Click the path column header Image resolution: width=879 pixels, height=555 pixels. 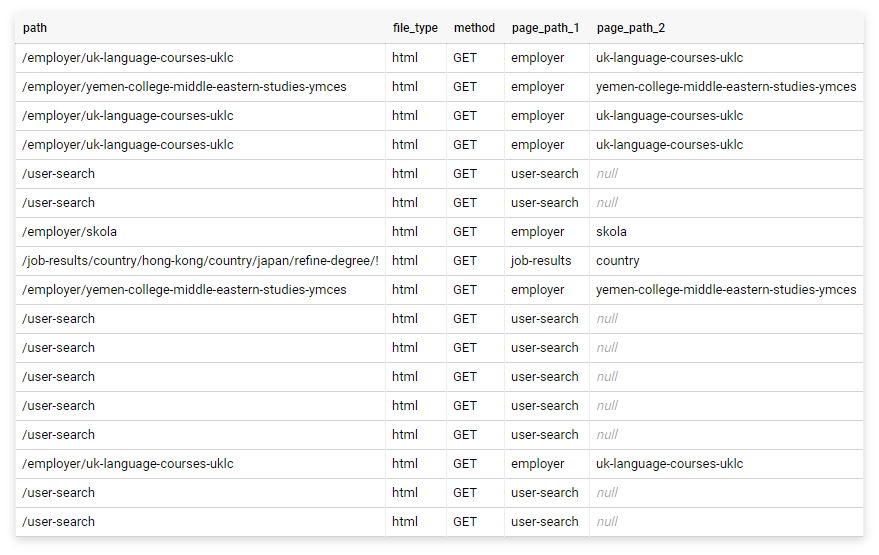(35, 28)
